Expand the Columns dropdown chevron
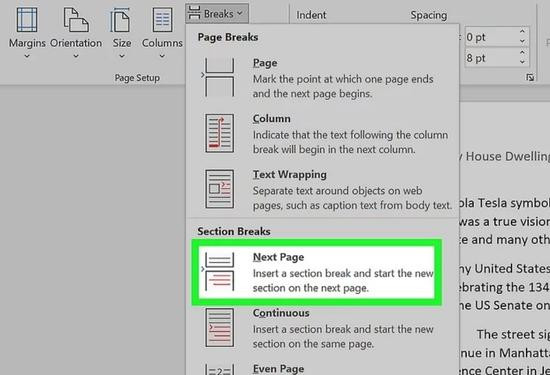The width and height of the screenshot is (550, 375). (x=162, y=56)
